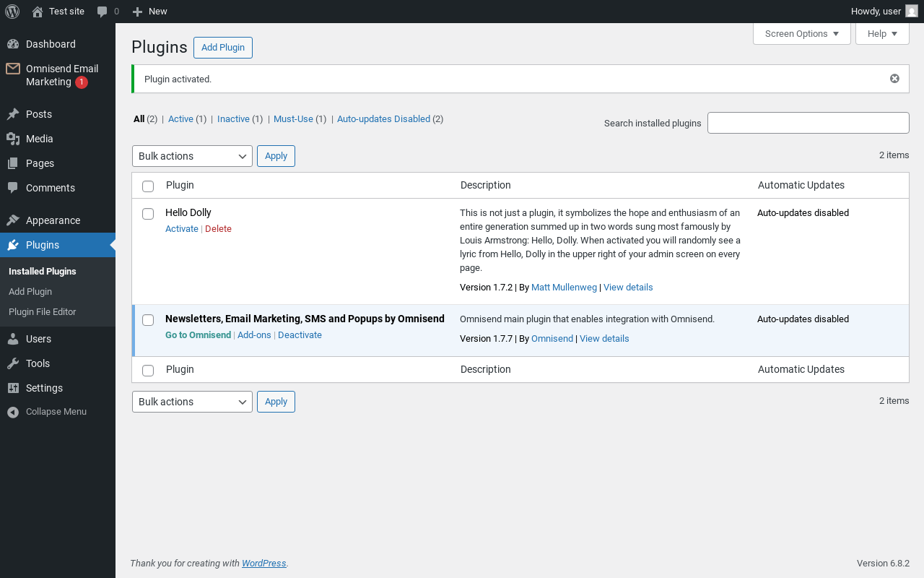Click the Posts pushpin icon

pos(13,114)
